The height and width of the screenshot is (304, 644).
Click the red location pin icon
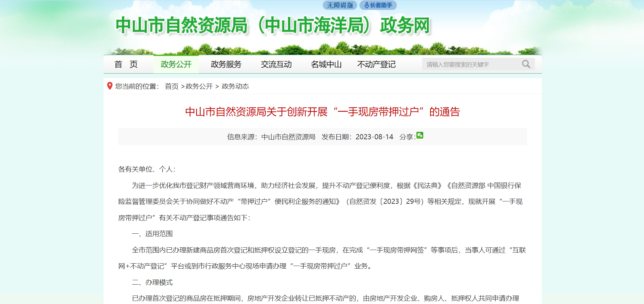point(110,86)
